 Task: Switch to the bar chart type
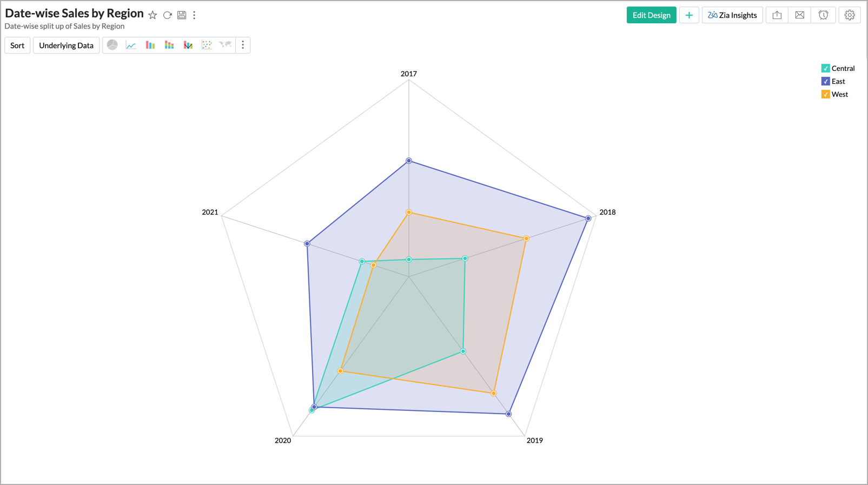[150, 45]
